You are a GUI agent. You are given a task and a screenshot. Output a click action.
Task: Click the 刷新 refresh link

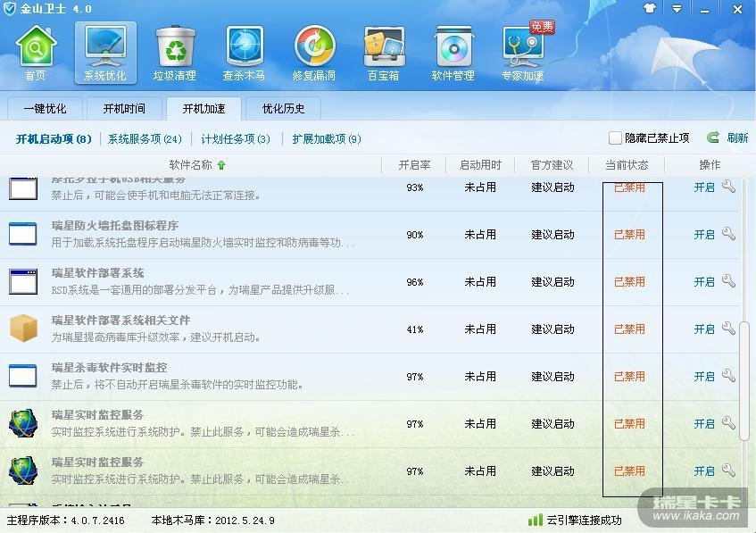point(737,138)
